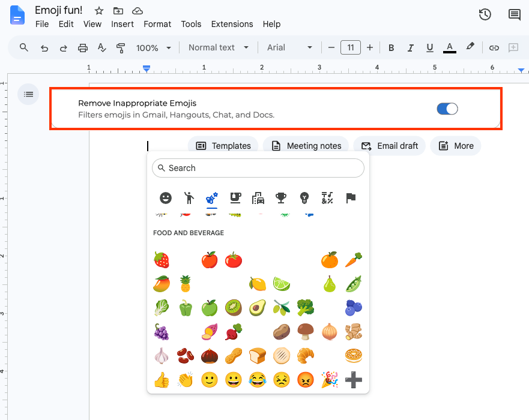
Task: Check the cloud save status icon
Action: coord(138,11)
